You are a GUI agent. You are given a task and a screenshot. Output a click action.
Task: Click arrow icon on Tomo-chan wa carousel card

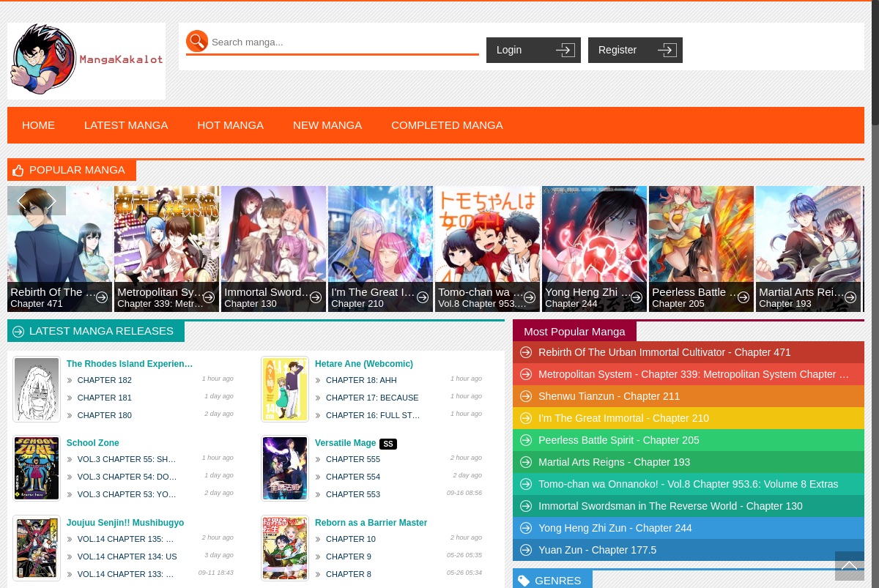point(530,297)
